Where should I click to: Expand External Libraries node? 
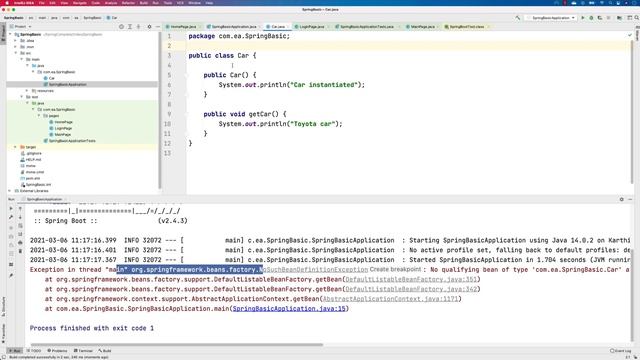(10, 191)
